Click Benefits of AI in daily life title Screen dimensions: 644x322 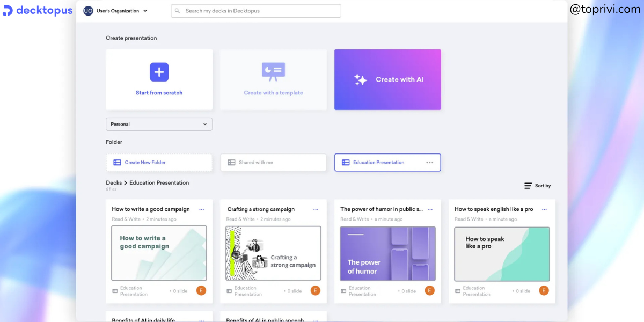[143, 320]
